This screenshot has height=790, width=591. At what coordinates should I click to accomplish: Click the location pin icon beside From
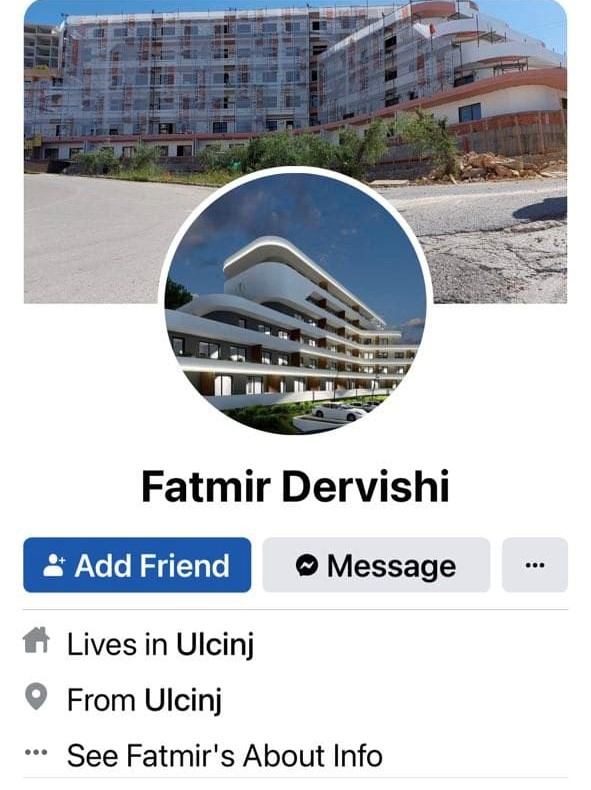click(36, 697)
